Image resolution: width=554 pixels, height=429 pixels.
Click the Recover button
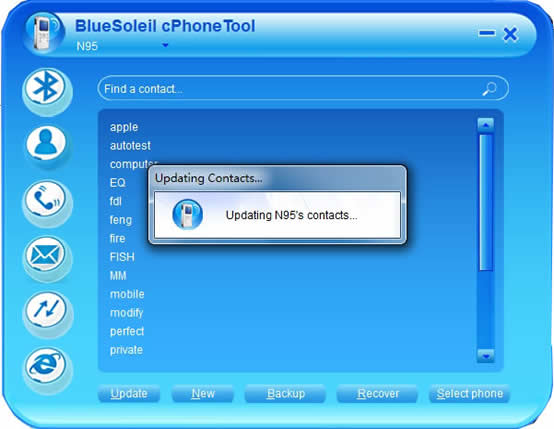pyautogui.click(x=378, y=393)
